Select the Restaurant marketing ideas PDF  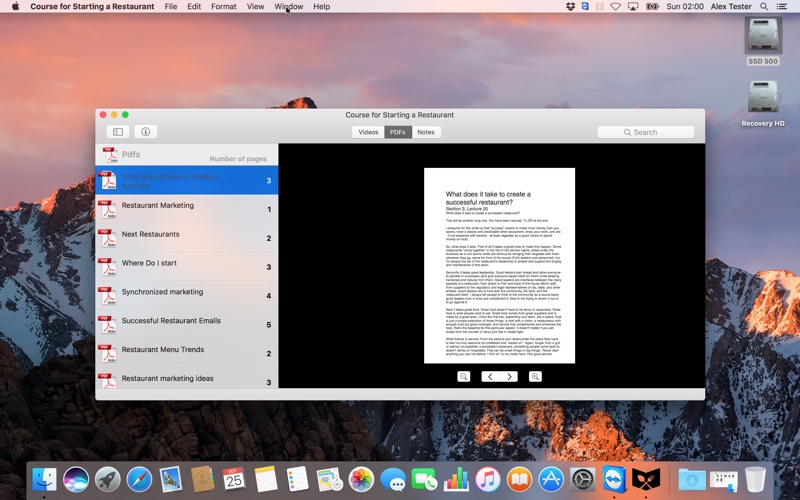[x=187, y=379]
